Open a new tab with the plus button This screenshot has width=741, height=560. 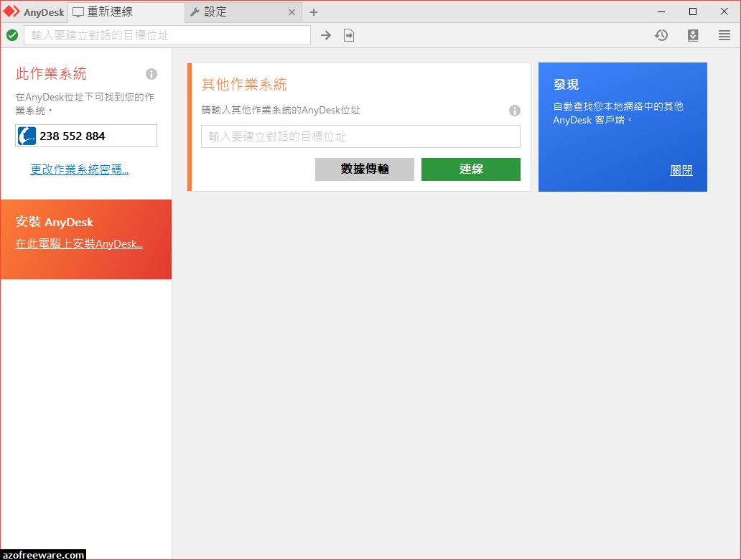[314, 12]
